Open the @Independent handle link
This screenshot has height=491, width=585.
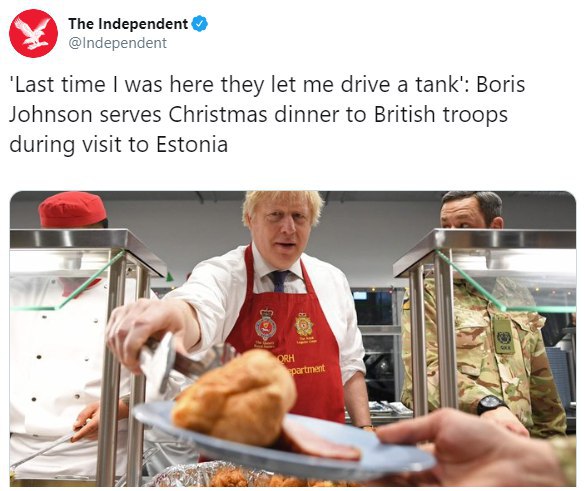[117, 43]
